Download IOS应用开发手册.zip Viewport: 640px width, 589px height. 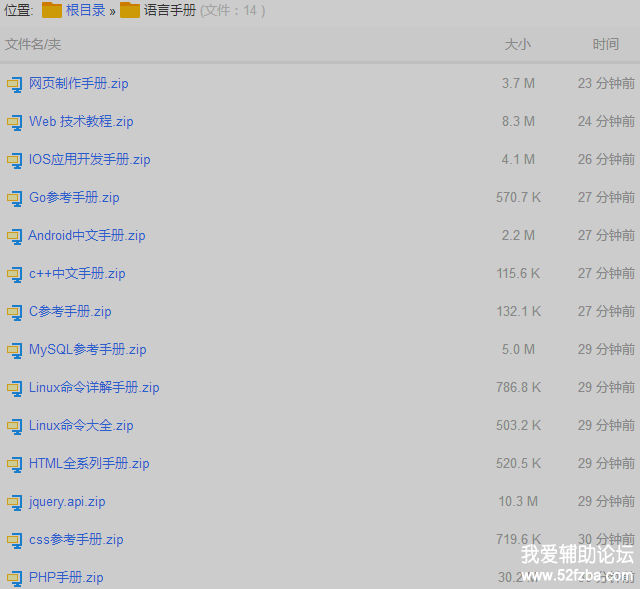point(89,159)
